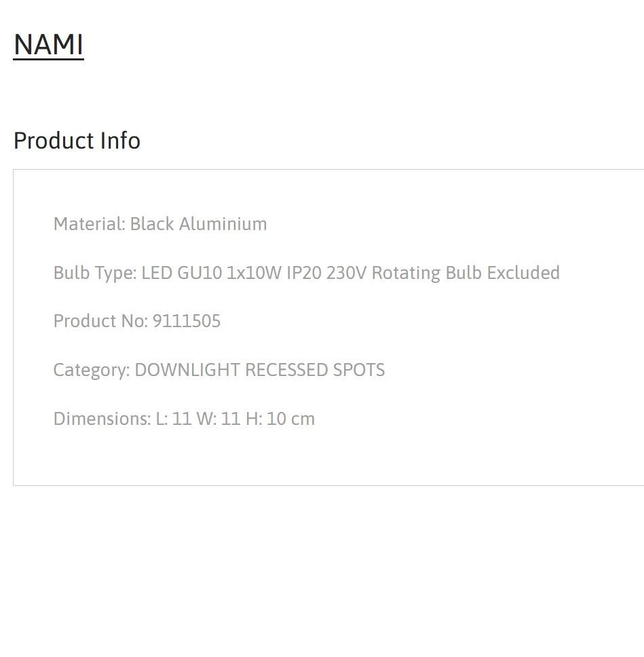Click the Product Info heading
This screenshot has height=657, width=644.
click(x=77, y=140)
